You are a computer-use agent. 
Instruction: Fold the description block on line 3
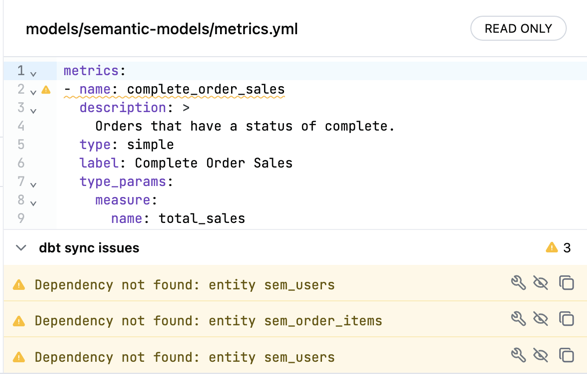coord(33,111)
